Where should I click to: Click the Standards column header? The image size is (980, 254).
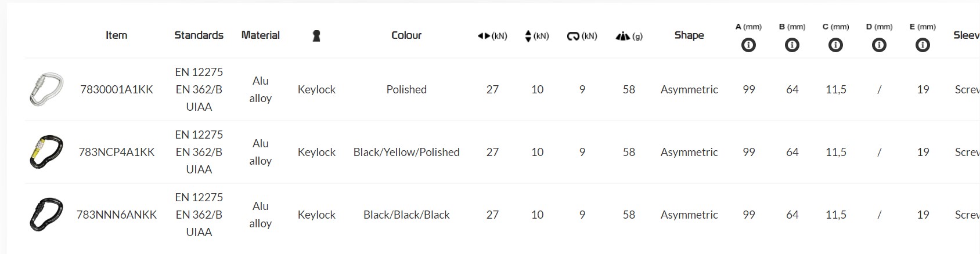(x=199, y=35)
